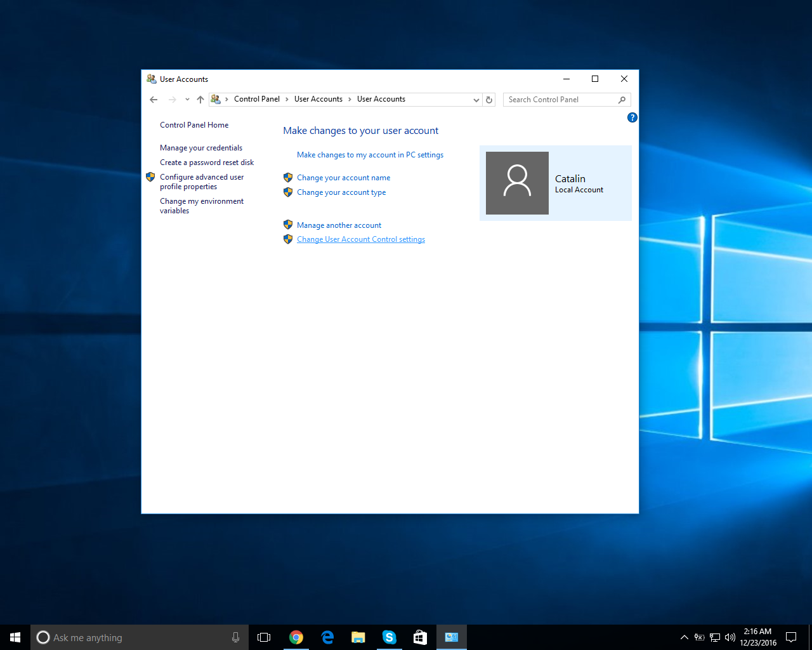Viewport: 812px width, 650px height.
Task: Open the Windows Store from taskbar
Action: pyautogui.click(x=420, y=637)
